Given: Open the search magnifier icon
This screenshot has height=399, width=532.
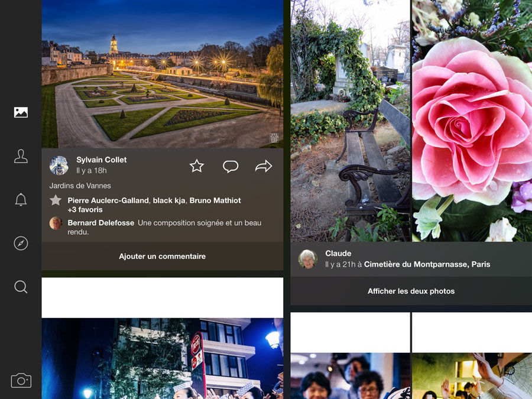Looking at the screenshot, I should (21, 287).
